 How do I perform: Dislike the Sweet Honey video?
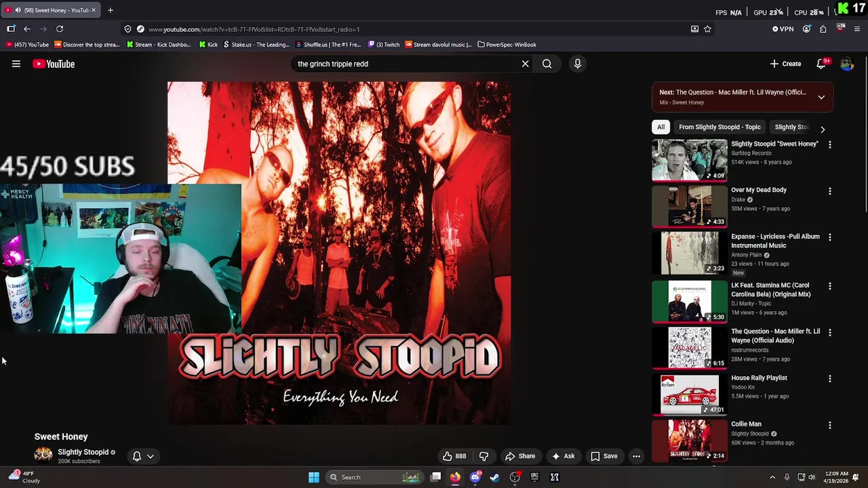coord(484,456)
